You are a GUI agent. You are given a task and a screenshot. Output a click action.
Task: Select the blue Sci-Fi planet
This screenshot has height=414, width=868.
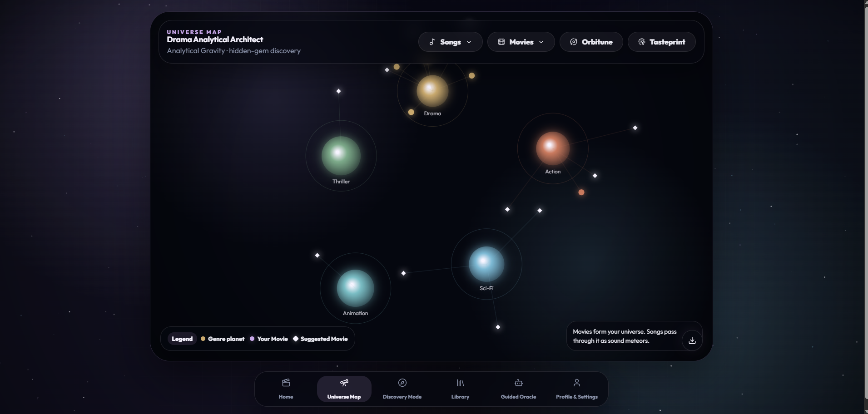coord(486,264)
